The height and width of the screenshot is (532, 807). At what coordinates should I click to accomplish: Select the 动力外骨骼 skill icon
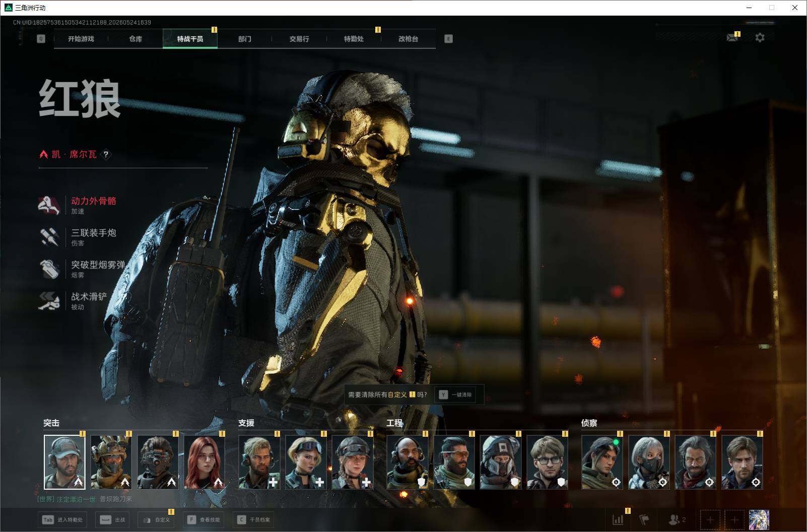(49, 205)
